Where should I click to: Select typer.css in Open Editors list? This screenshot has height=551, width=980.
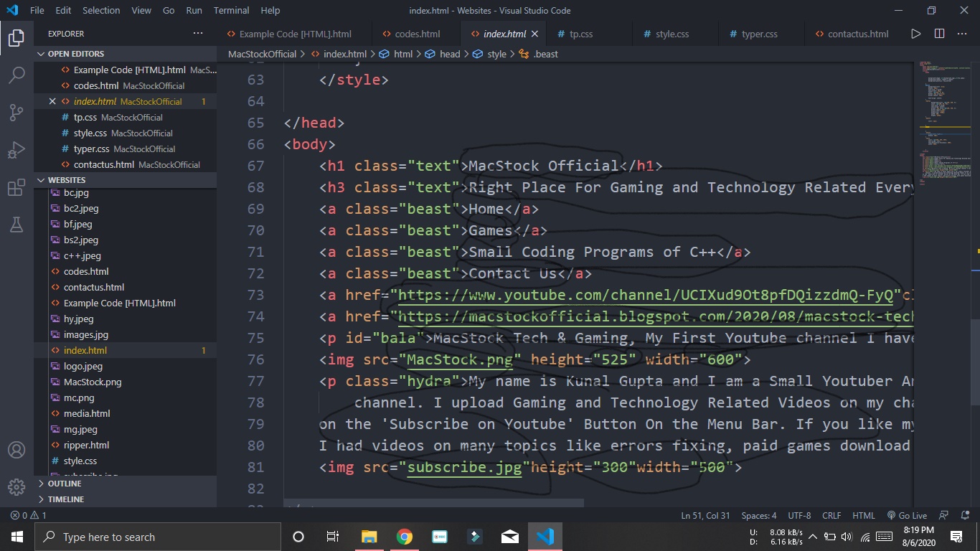[x=125, y=149]
